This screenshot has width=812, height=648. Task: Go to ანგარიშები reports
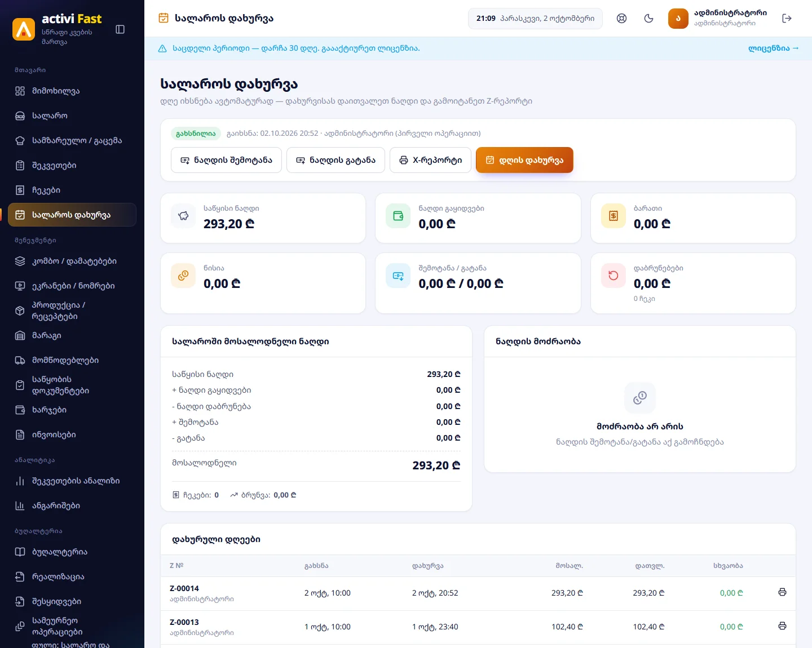click(72, 506)
